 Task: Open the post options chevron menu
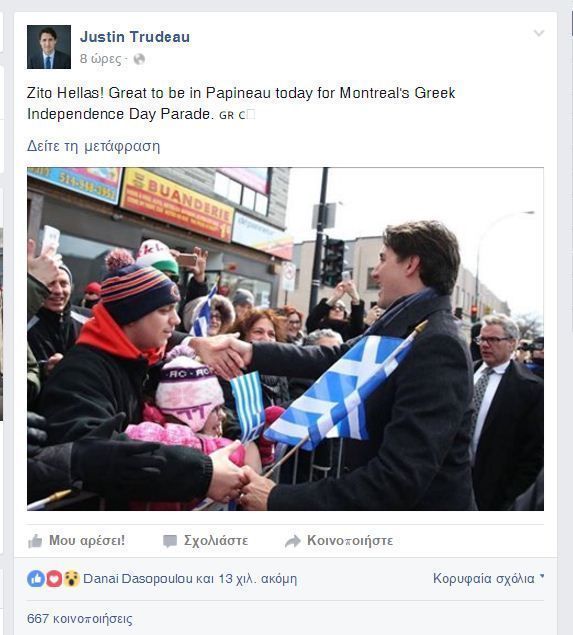[539, 33]
